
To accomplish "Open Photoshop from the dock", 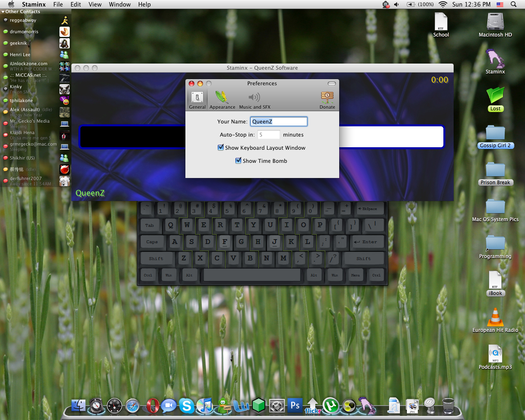I will point(295,405).
